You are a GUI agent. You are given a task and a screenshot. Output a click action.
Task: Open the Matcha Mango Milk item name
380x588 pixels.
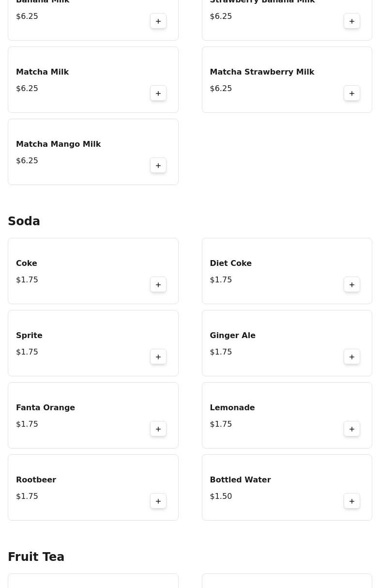tap(58, 144)
